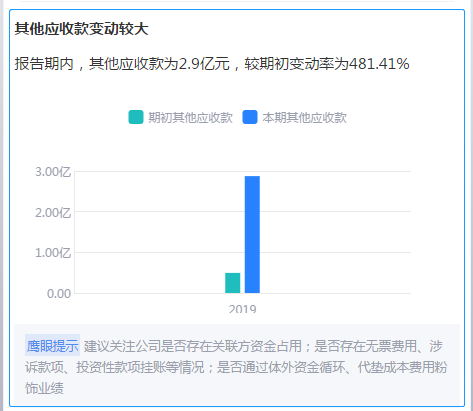Click the 481.41% change rate text
473x411 pixels.
point(379,64)
